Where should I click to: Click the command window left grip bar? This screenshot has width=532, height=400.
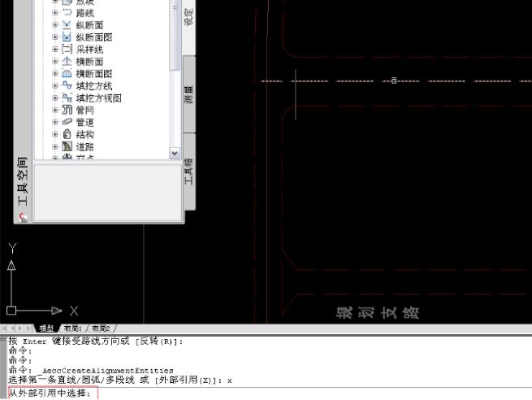(3, 367)
